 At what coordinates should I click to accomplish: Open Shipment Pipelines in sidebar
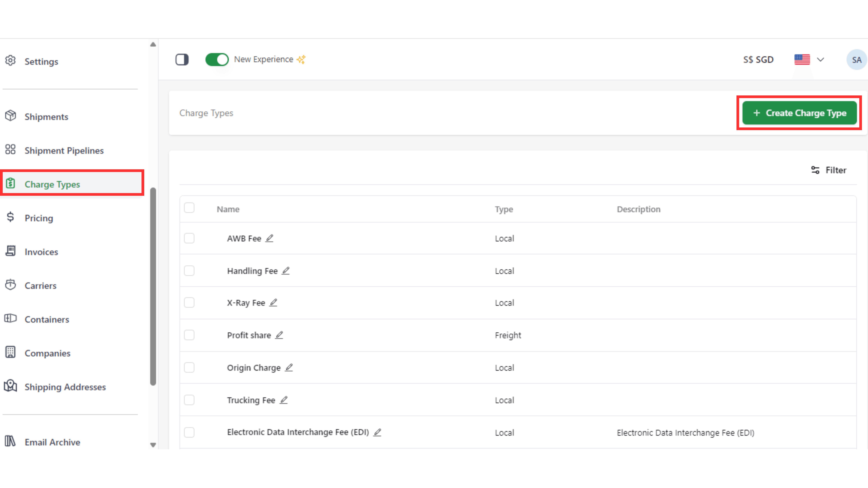click(x=64, y=151)
